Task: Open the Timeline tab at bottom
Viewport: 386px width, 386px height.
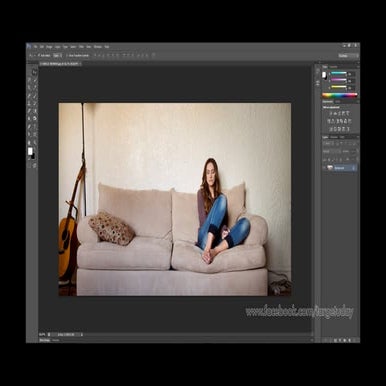Action: tap(56, 340)
